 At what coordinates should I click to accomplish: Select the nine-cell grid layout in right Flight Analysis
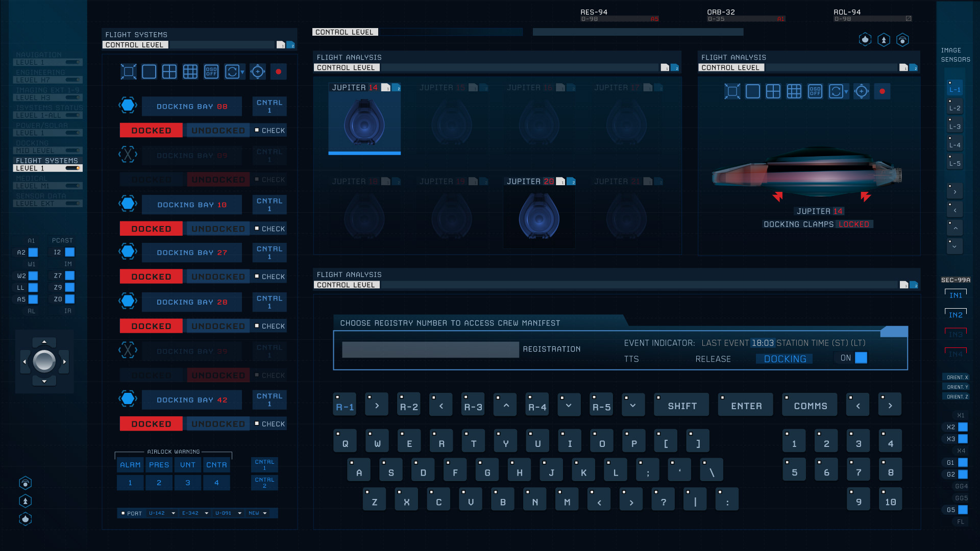pos(794,92)
